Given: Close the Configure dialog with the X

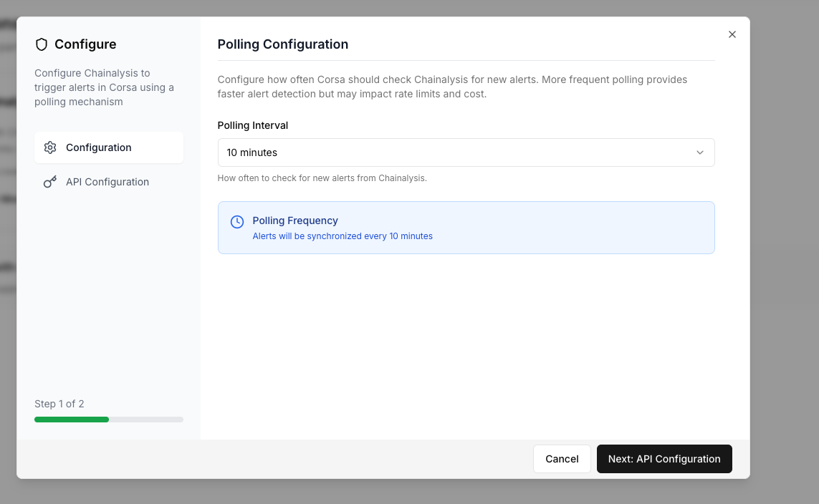Looking at the screenshot, I should tap(732, 34).
